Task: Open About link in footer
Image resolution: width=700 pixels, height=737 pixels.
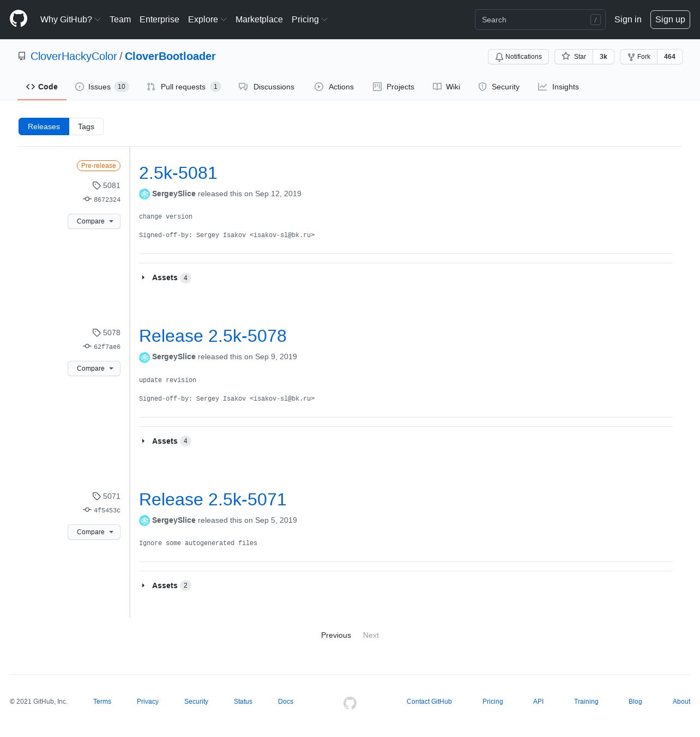Action: (681, 702)
